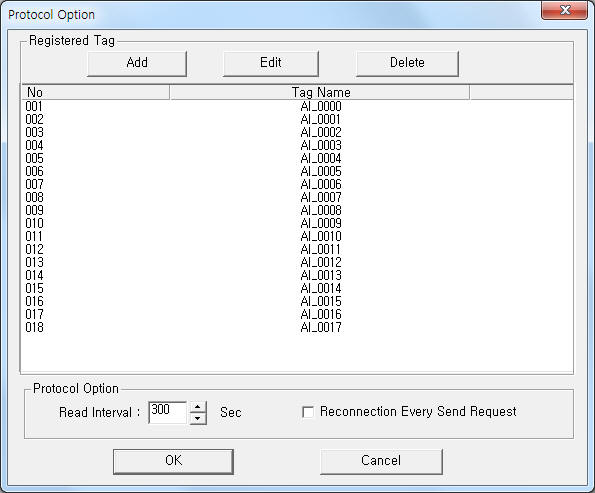Sort by the Tag Name column header
Screen dimensions: 595x493
click(320, 92)
